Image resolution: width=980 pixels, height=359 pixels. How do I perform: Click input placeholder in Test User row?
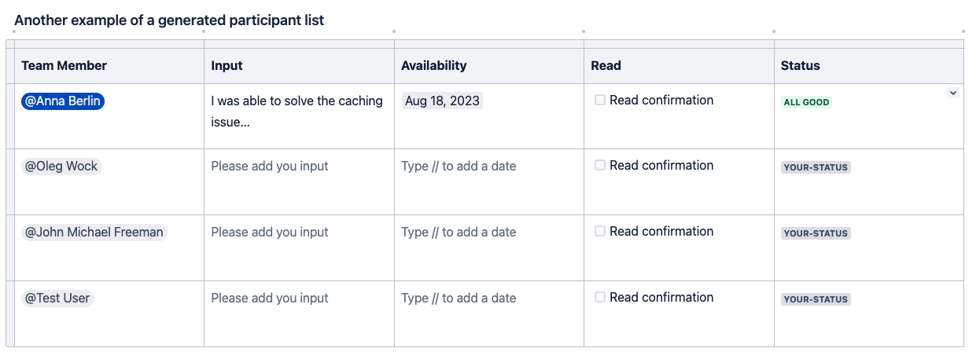270,298
